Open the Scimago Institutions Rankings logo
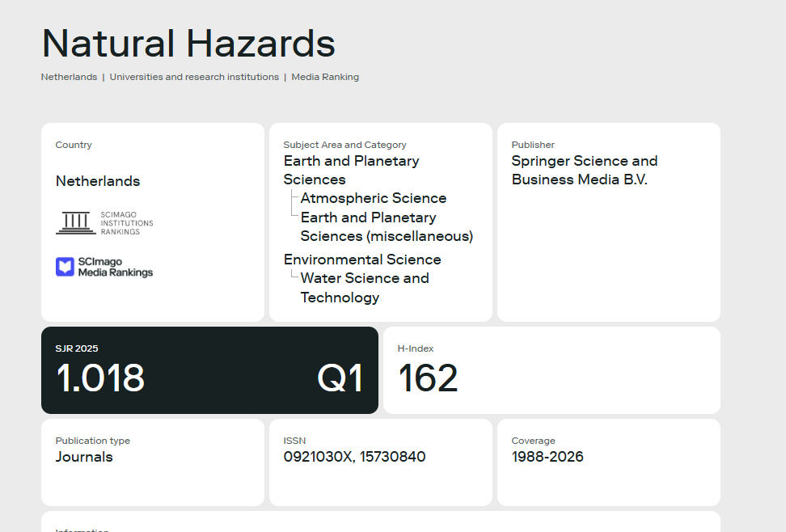786x532 pixels. 104,223
